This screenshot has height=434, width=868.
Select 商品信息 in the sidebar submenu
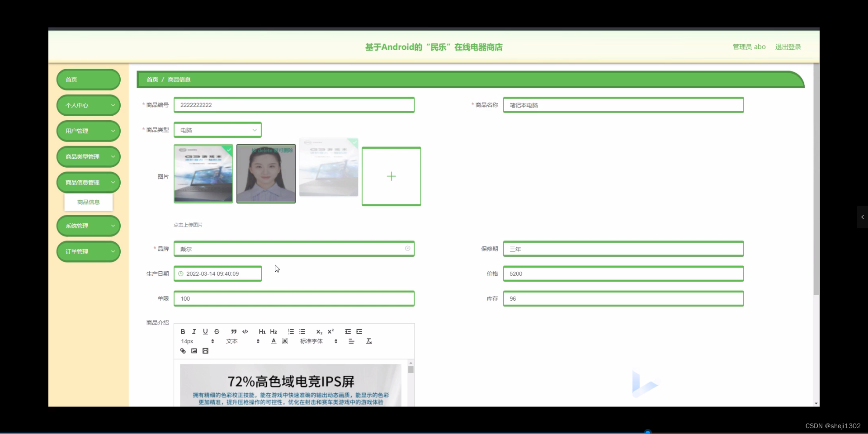click(x=88, y=202)
